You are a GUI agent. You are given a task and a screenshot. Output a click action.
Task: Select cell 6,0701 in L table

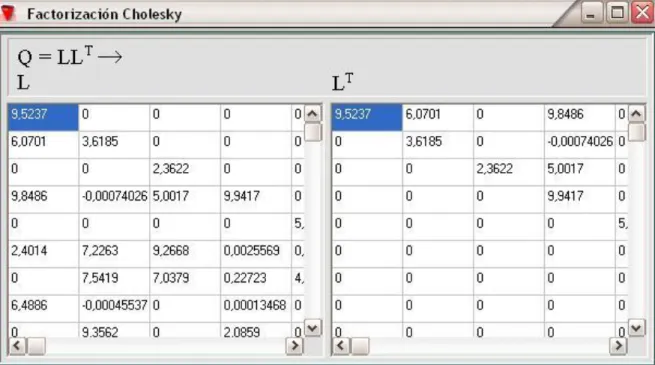coord(43,144)
